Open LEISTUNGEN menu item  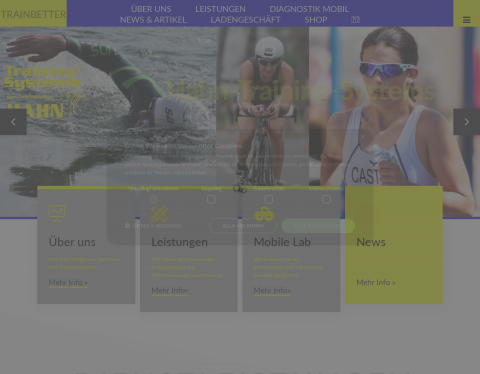click(x=220, y=9)
